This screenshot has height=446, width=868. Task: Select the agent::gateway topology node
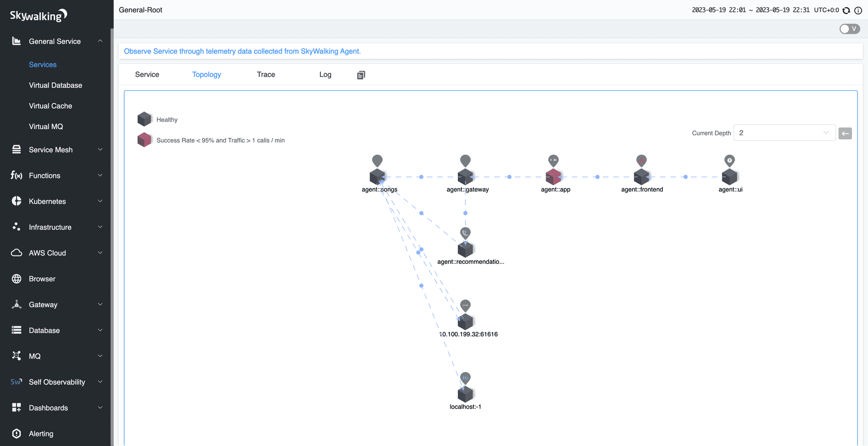(466, 177)
